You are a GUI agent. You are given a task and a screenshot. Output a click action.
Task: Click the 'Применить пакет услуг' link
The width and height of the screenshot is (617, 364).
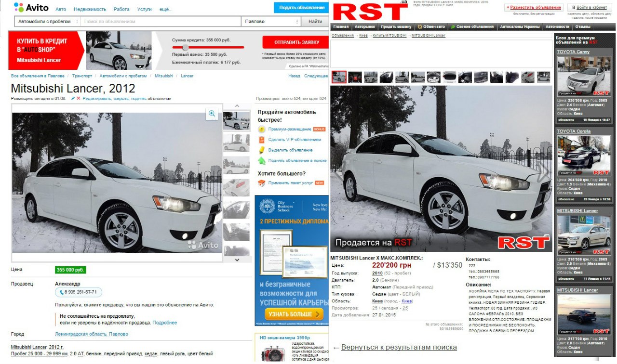click(x=291, y=183)
